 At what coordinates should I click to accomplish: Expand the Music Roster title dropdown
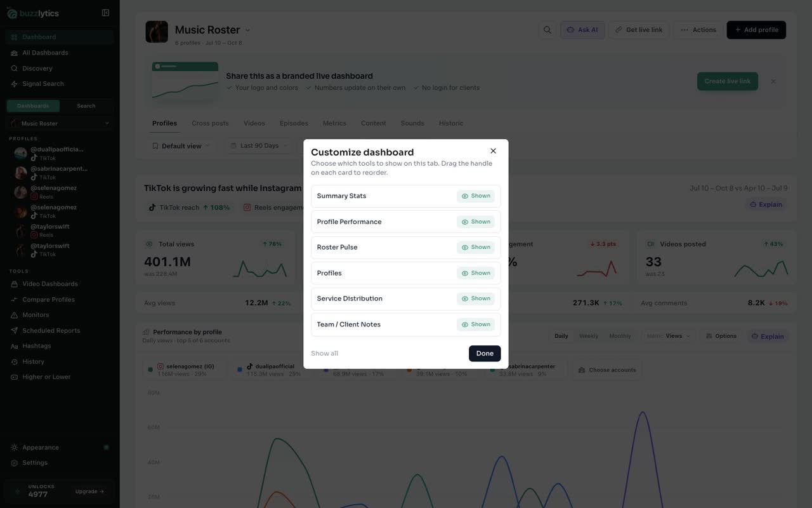(247, 30)
